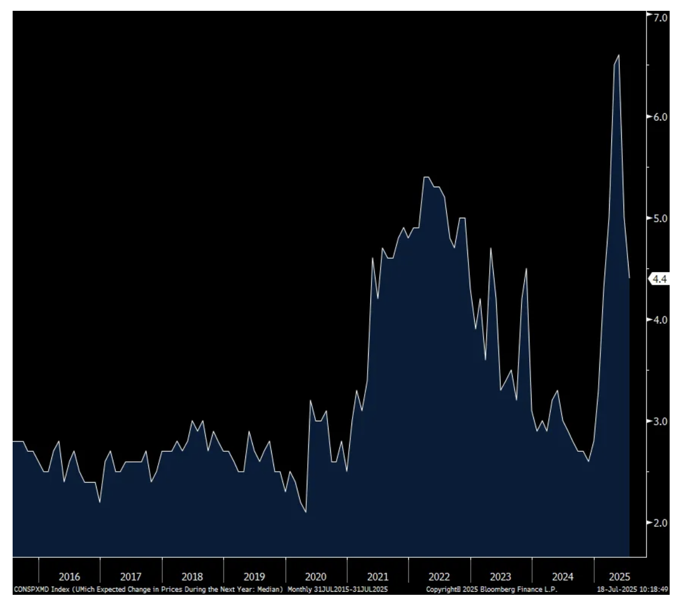Select the 2023 year label on timeline
This screenshot has width=694, height=616.
click(500, 577)
